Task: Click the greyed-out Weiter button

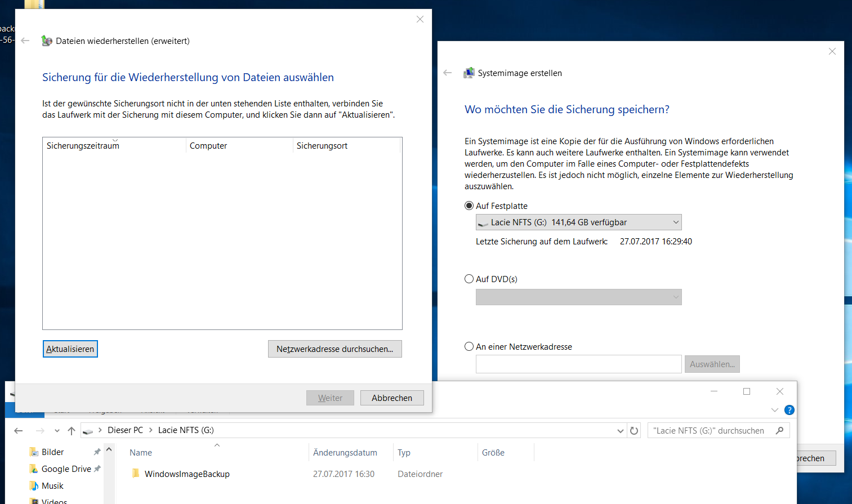Action: click(x=330, y=398)
